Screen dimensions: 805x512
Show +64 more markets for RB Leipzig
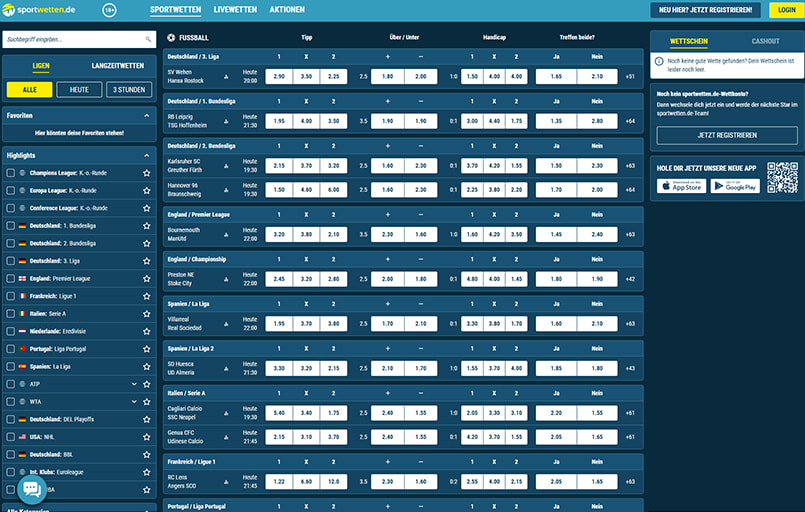[630, 121]
